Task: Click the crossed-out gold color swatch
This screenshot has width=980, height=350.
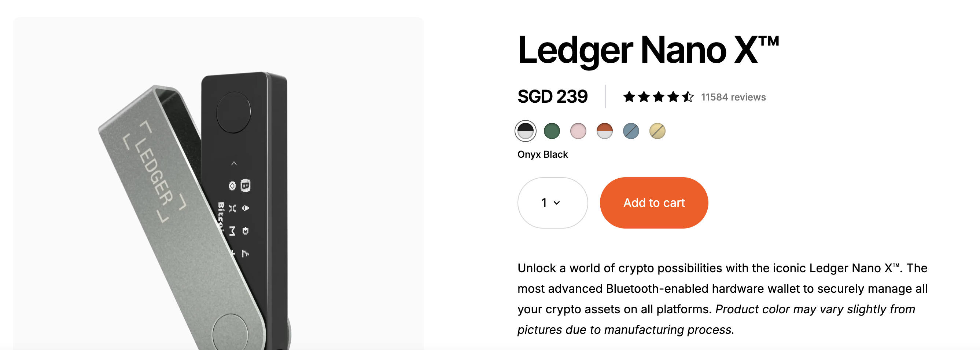Action: 657,131
